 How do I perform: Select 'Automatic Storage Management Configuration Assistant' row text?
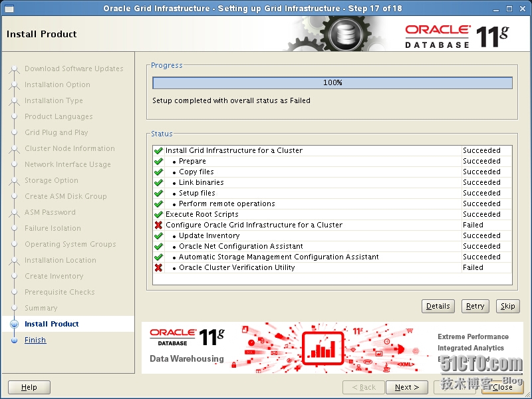pyautogui.click(x=279, y=257)
